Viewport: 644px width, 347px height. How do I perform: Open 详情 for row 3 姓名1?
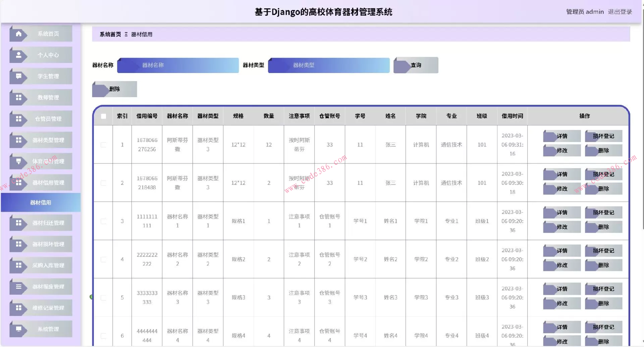click(562, 212)
